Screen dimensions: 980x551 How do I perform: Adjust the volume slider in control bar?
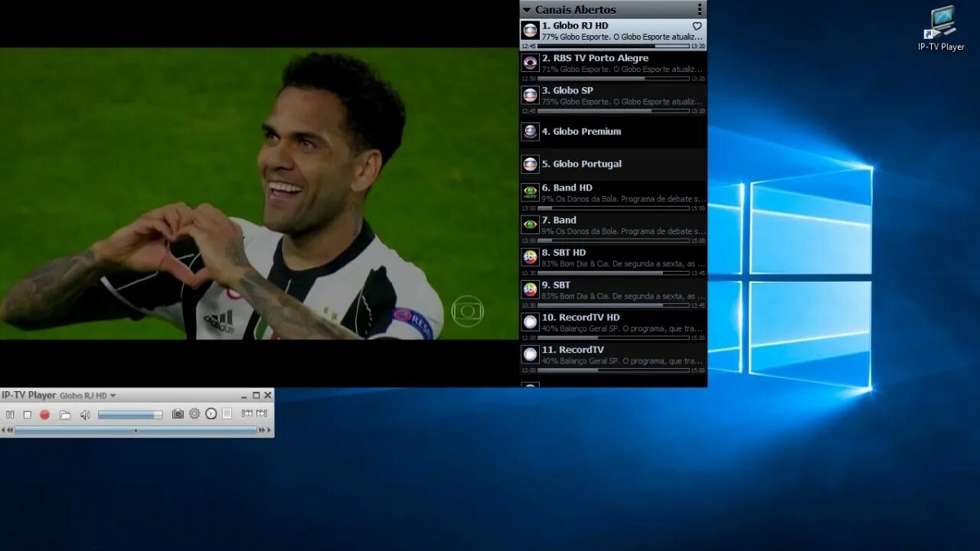coord(130,415)
